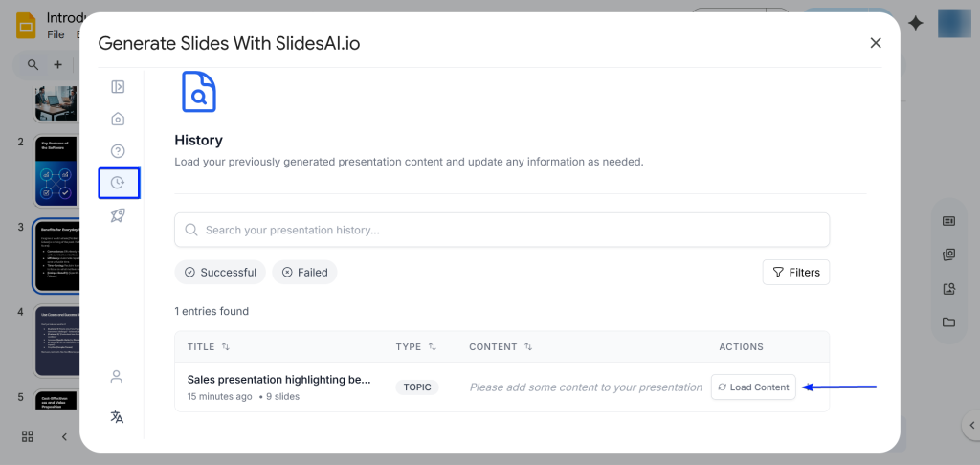Toggle the Successful filter chip
Viewport: 980px width, 465px height.
(x=220, y=273)
